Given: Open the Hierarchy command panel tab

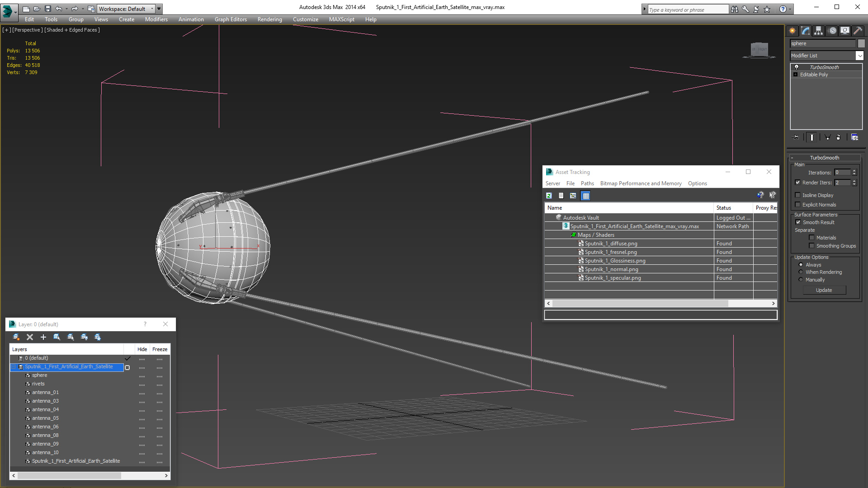Looking at the screenshot, I should 819,31.
